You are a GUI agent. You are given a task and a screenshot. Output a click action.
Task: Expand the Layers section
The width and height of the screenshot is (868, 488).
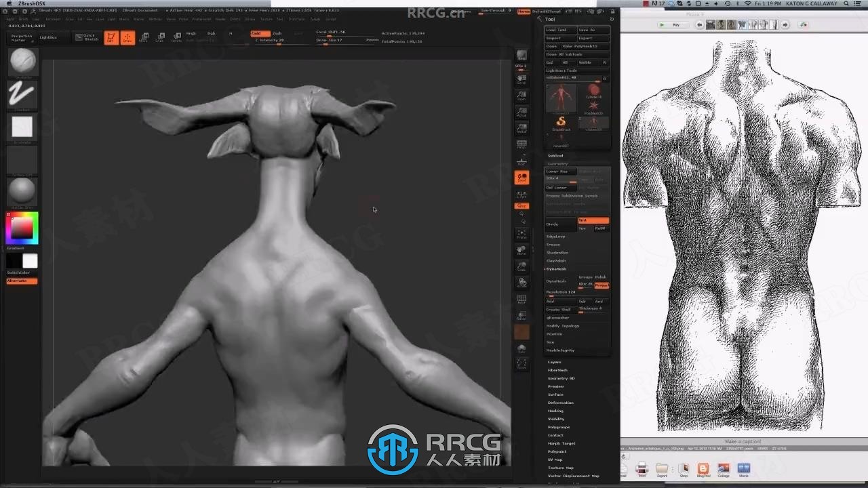click(x=555, y=362)
